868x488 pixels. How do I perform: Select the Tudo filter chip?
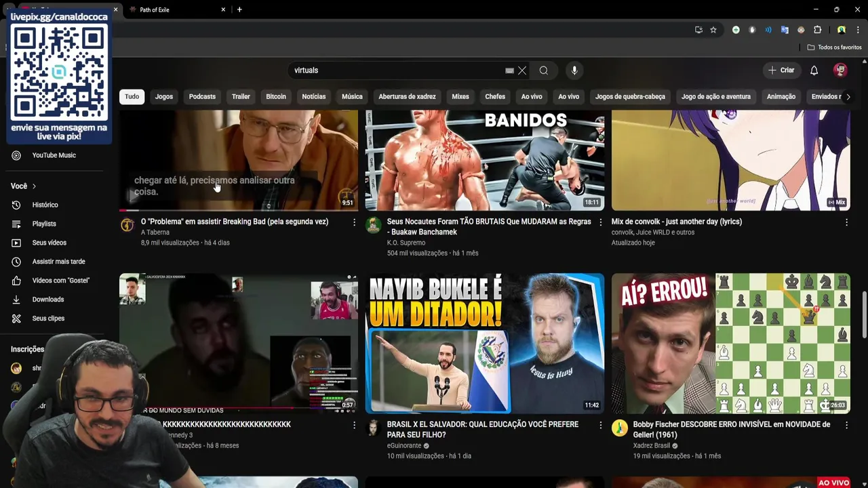(132, 96)
